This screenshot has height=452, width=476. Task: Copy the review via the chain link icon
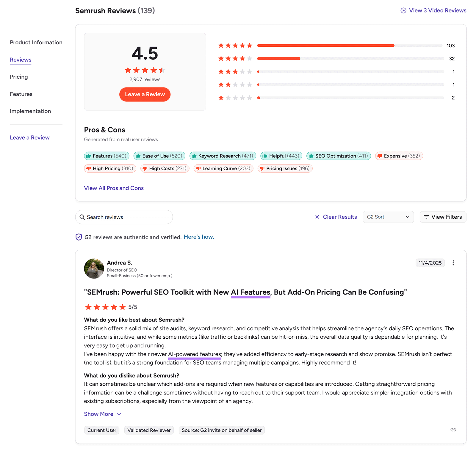point(453,430)
